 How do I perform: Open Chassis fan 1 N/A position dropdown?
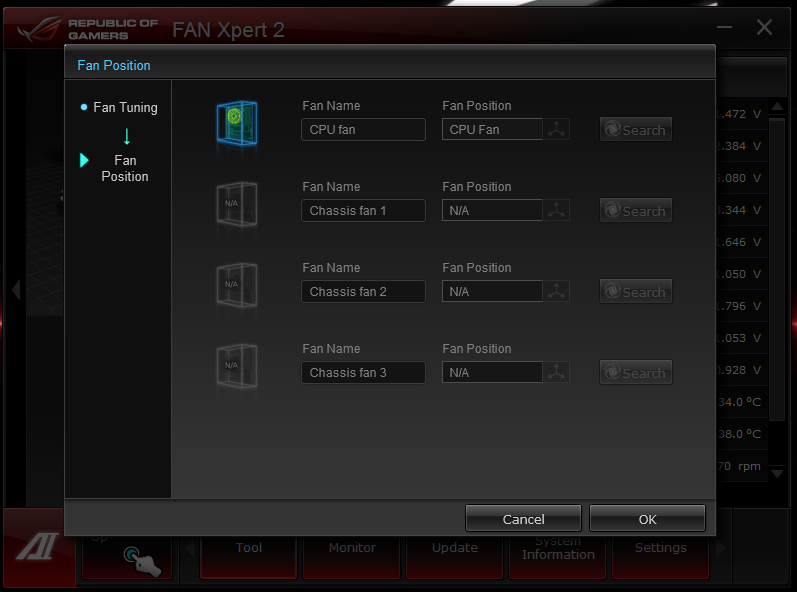[x=492, y=210]
